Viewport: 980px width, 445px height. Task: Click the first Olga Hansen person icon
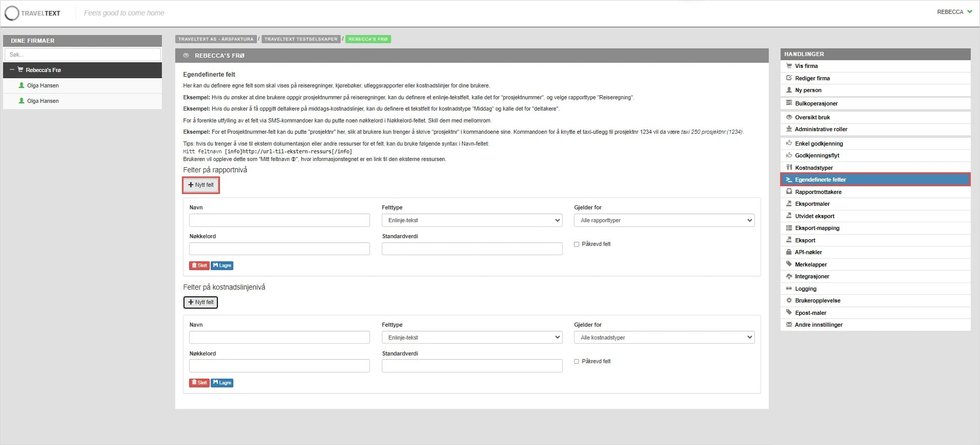[22, 85]
